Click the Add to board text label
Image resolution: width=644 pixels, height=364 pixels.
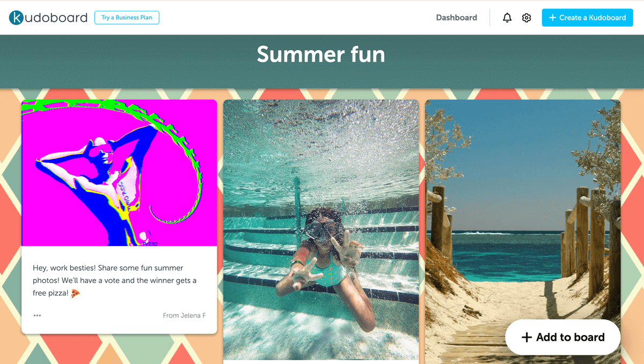[570, 337]
